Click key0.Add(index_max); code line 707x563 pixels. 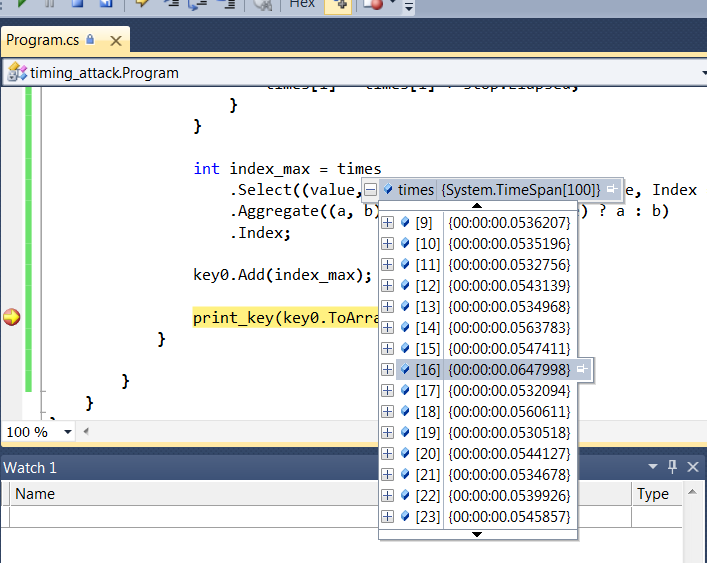point(282,275)
